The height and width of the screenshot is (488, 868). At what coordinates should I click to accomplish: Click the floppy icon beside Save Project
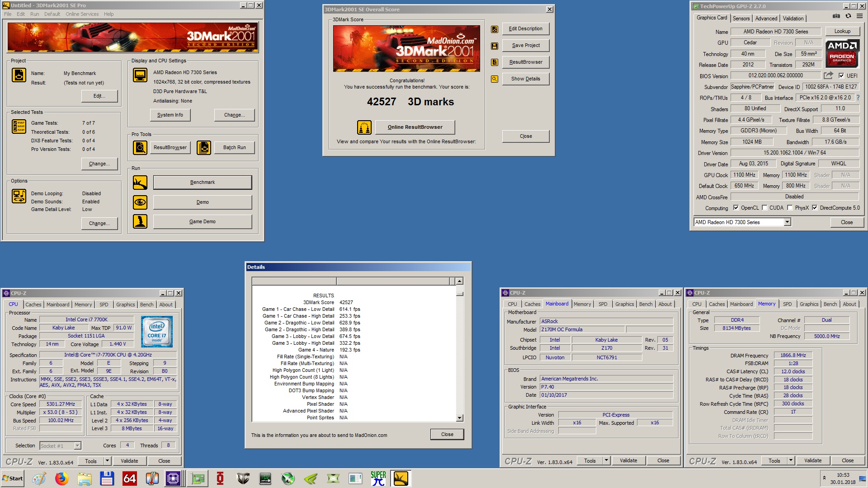pos(495,46)
